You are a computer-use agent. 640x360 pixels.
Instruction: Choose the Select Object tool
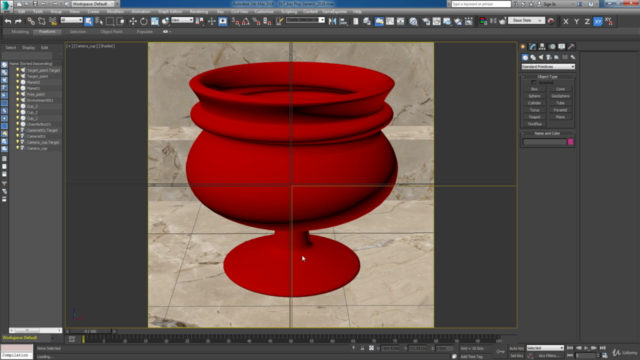tap(88, 21)
